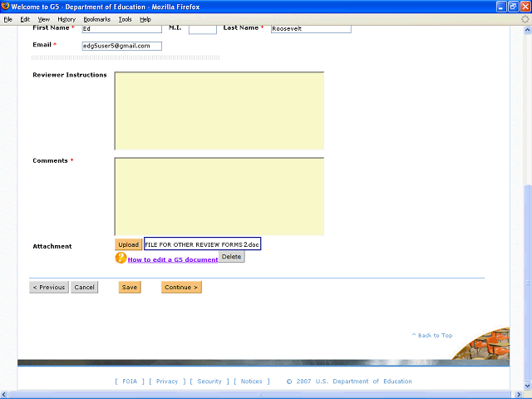532x399 pixels.
Task: Click the vertical scrollbar thumb
Action: 527,283
